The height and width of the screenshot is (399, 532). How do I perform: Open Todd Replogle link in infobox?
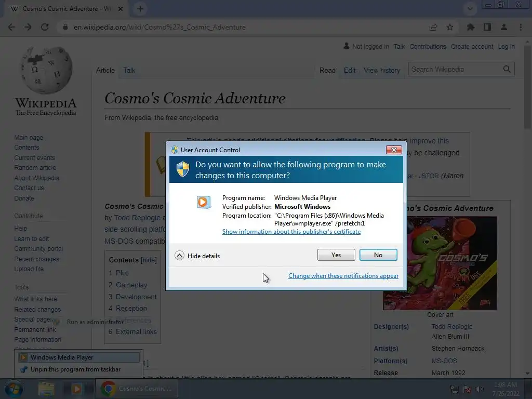(x=452, y=326)
